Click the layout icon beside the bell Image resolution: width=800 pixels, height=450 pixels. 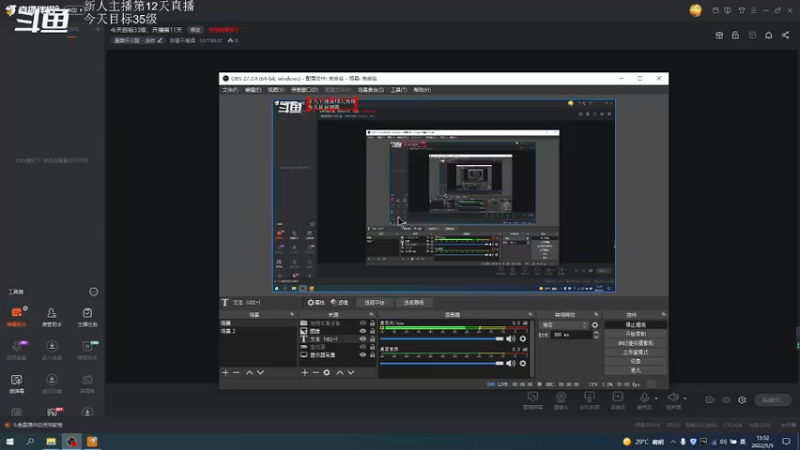[x=752, y=35]
